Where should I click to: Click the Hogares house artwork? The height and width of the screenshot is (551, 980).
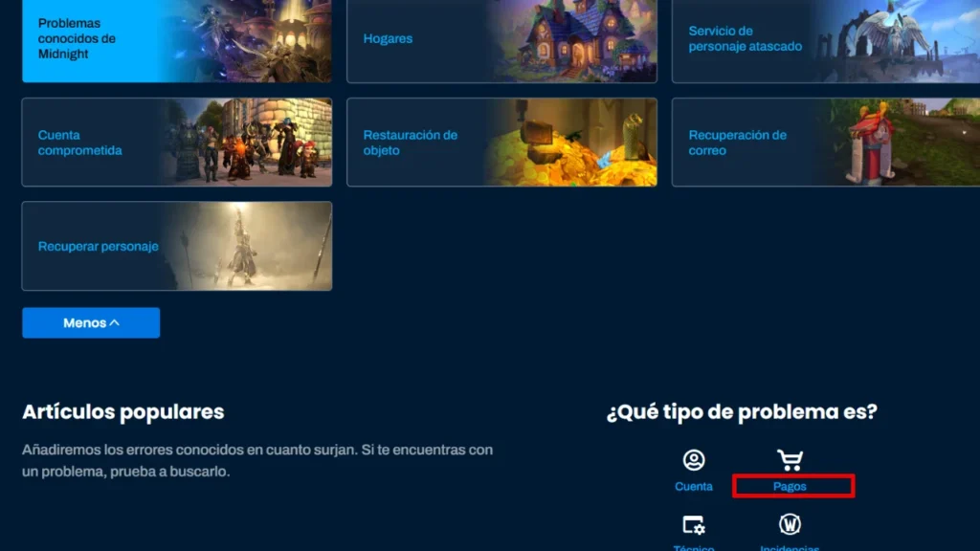tap(574, 38)
